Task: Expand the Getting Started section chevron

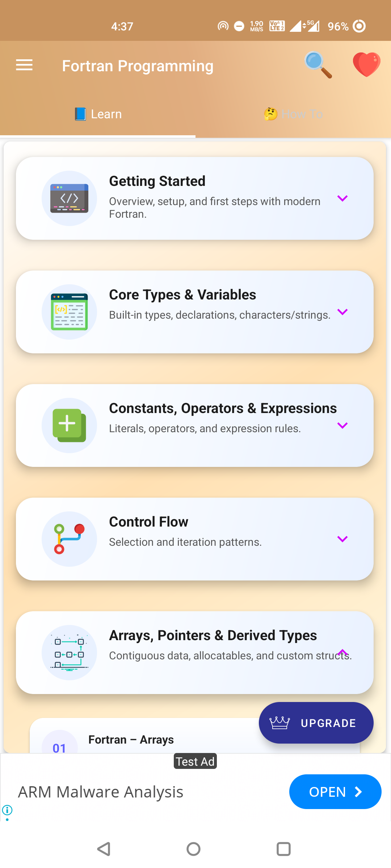Action: 342,198
